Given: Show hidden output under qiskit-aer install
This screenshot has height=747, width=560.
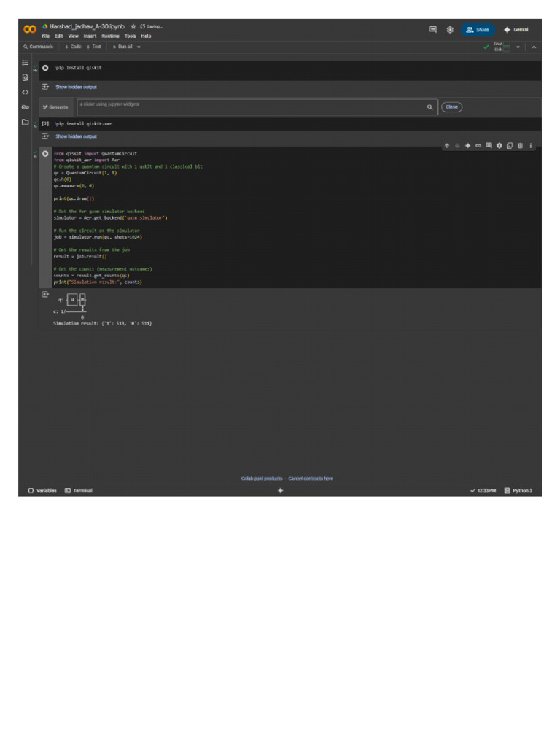Looking at the screenshot, I should [76, 136].
